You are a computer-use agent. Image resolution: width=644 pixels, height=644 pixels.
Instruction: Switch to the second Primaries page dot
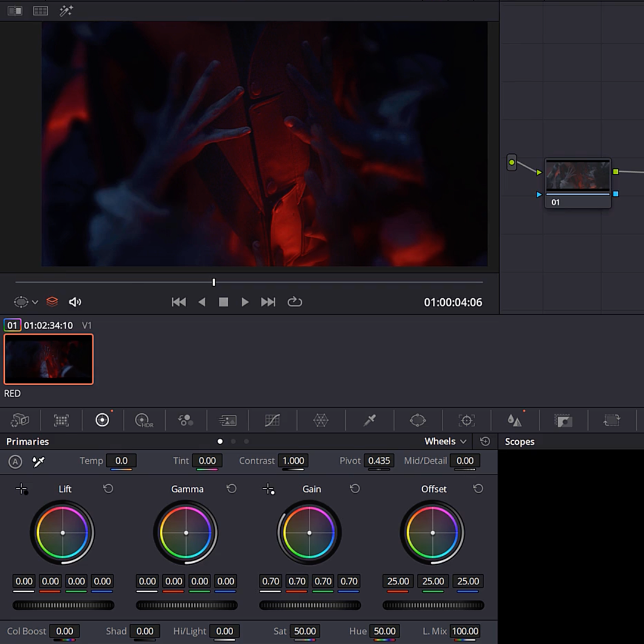coord(233,441)
